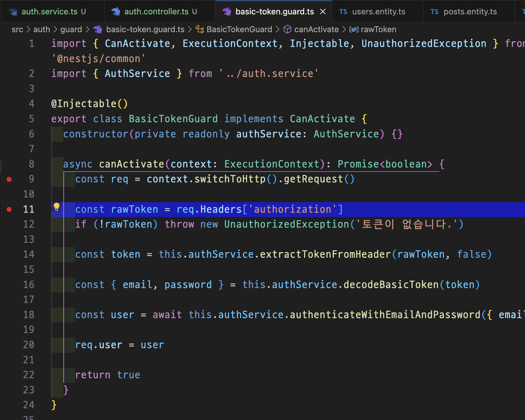525x420 pixels.
Task: Click req.user on line 20
Action: (99, 345)
